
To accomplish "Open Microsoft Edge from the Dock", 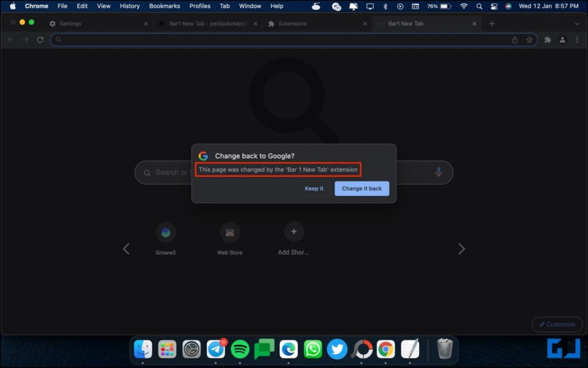I will (288, 349).
